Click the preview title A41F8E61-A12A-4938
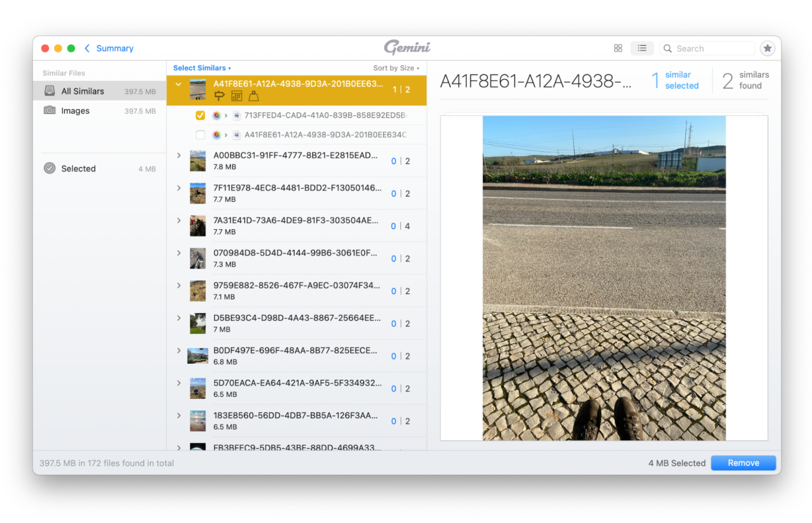812x523 pixels. click(536, 81)
